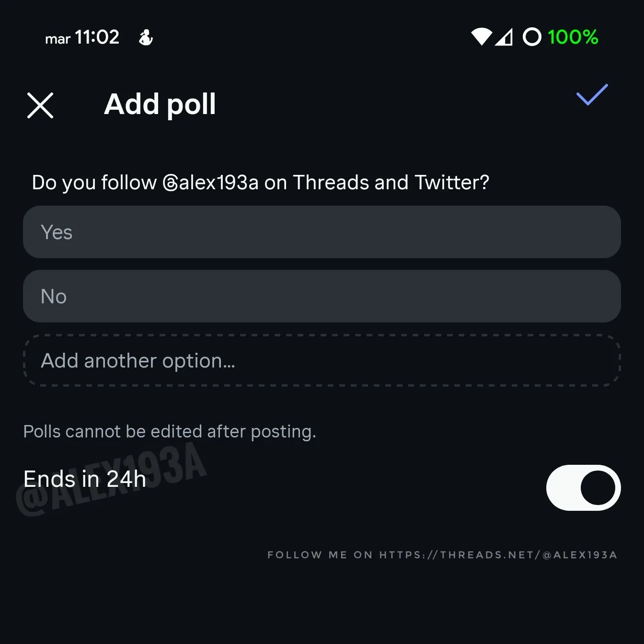Tap the dashed new-option area
Image resolution: width=644 pixels, height=644 pixels.
click(322, 361)
